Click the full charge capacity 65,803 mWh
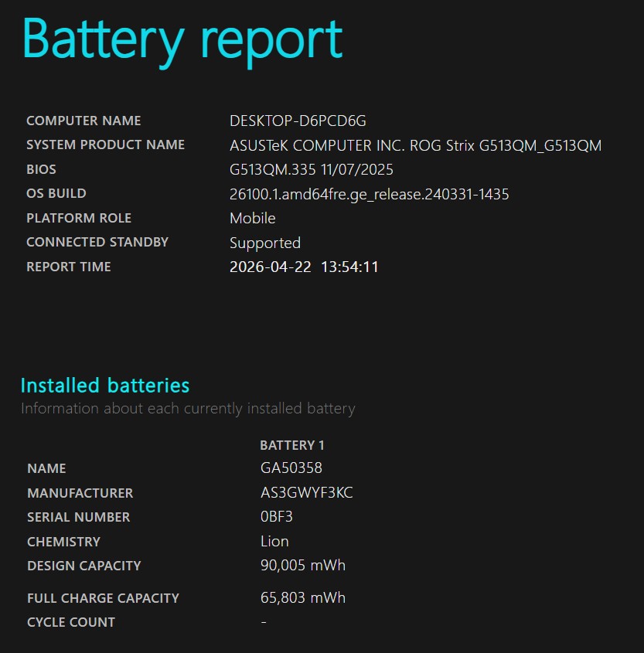 pos(303,597)
